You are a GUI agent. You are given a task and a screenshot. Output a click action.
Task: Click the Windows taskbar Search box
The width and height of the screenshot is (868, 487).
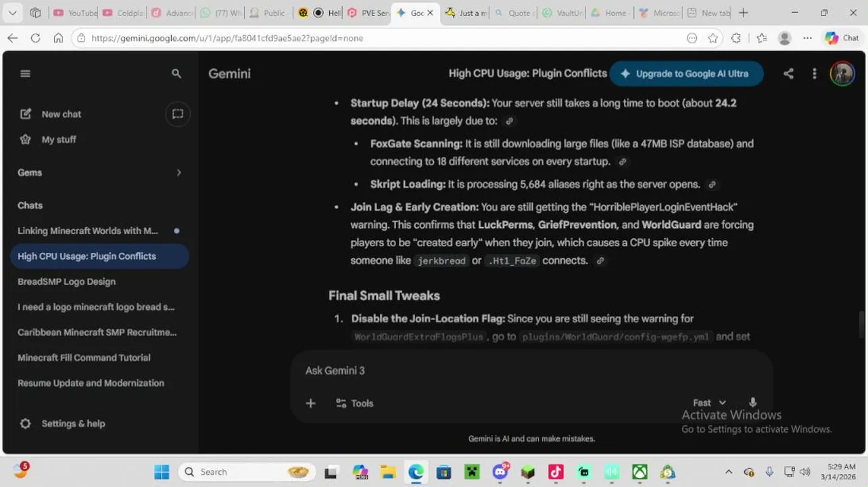pos(247,472)
